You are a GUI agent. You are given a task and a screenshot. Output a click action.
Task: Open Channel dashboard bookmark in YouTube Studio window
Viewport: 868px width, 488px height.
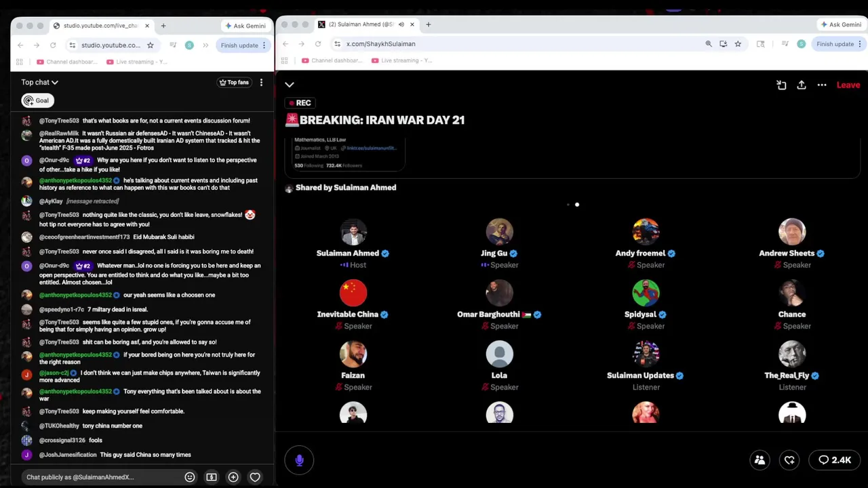[x=66, y=62]
